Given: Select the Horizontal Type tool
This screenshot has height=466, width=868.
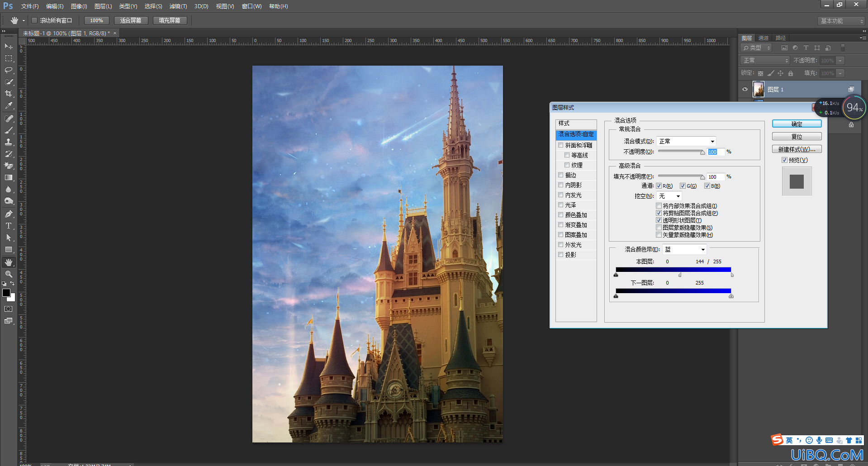Looking at the screenshot, I should tap(9, 226).
